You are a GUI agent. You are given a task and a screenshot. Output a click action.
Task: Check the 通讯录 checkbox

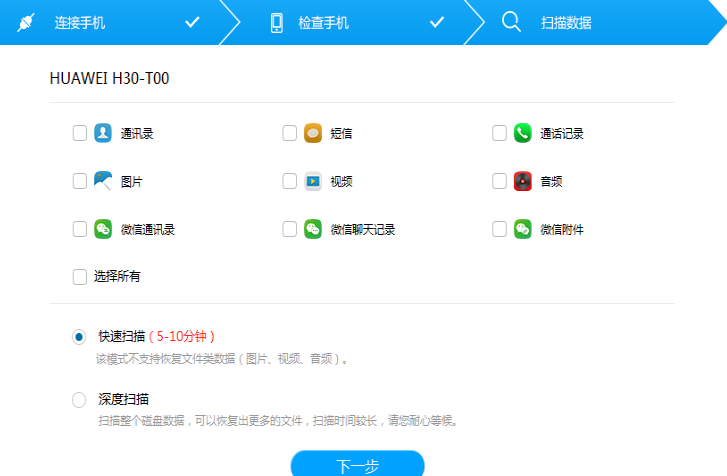(80, 133)
